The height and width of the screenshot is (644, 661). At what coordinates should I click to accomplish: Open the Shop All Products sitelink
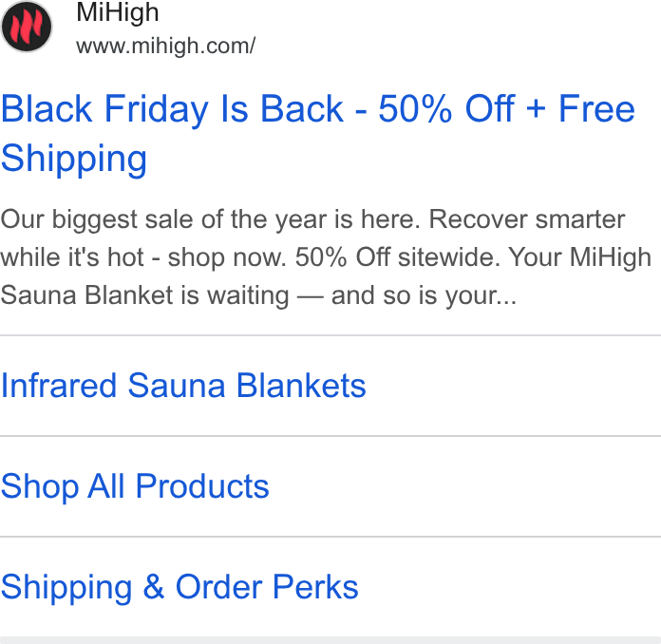click(135, 486)
